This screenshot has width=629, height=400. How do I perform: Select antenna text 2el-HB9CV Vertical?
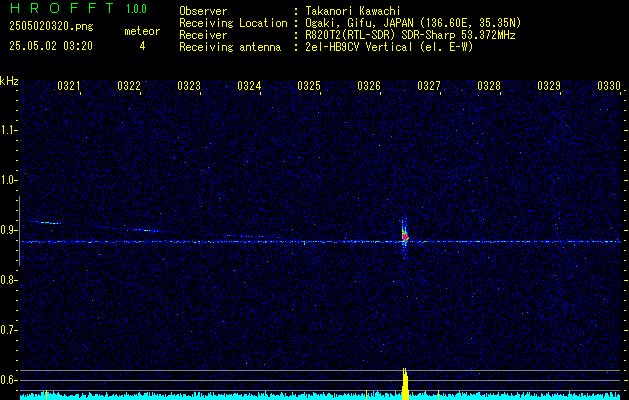[359, 47]
